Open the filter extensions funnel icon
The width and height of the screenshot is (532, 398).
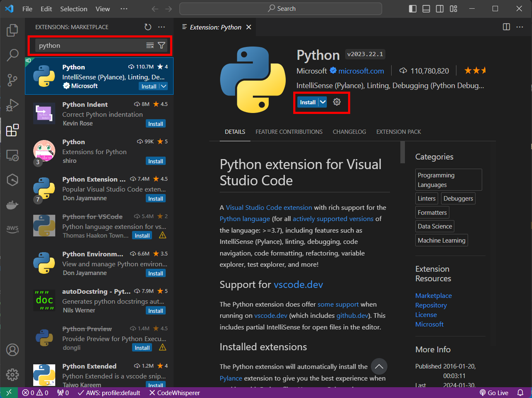(x=162, y=45)
